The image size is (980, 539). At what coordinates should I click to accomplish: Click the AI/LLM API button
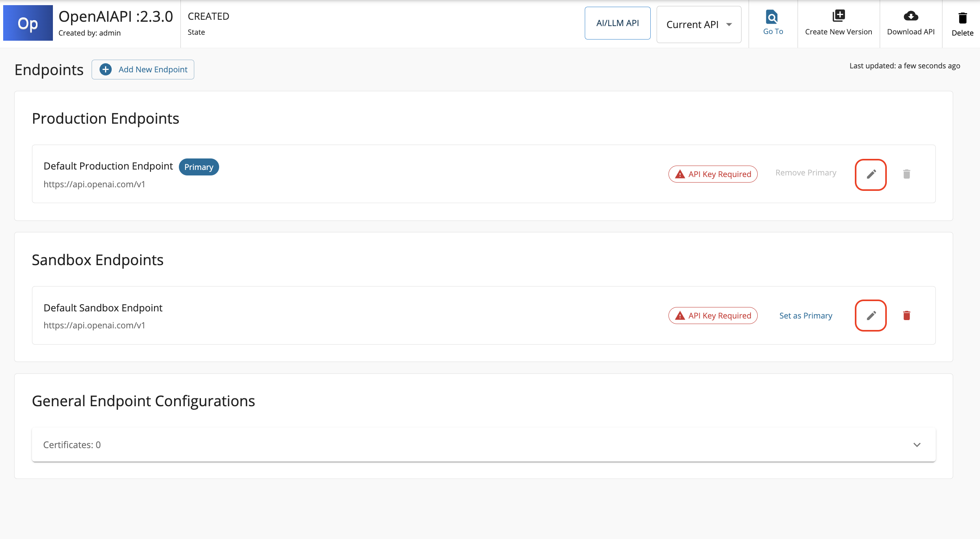617,23
